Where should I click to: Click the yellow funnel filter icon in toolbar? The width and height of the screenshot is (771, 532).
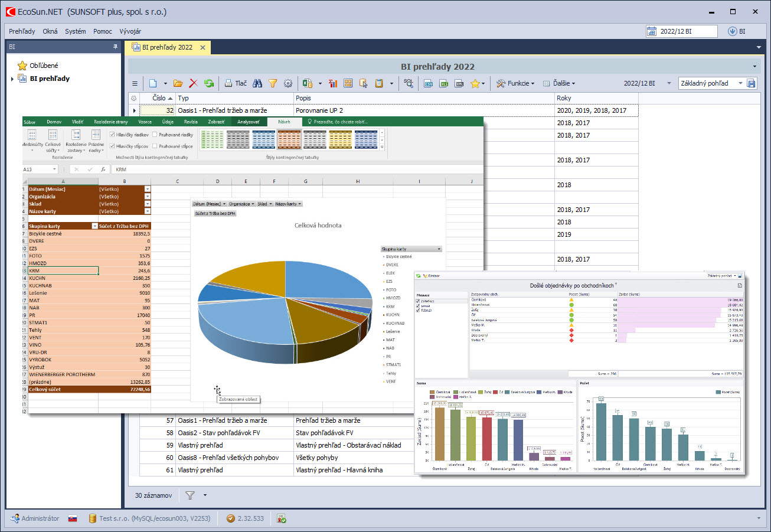pos(273,84)
